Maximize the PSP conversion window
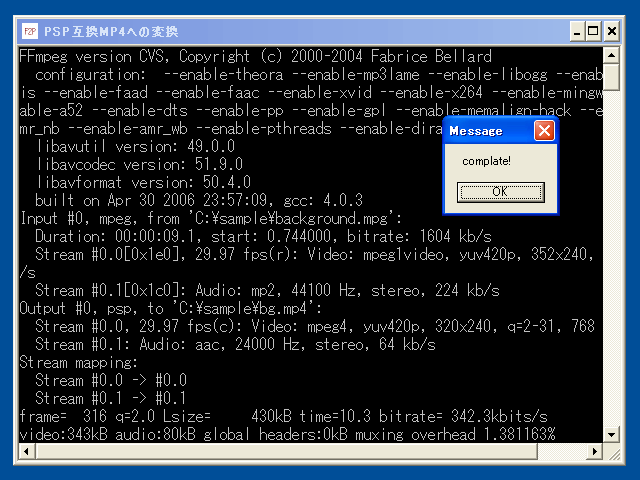Image resolution: width=640 pixels, height=480 pixels. tap(593, 31)
